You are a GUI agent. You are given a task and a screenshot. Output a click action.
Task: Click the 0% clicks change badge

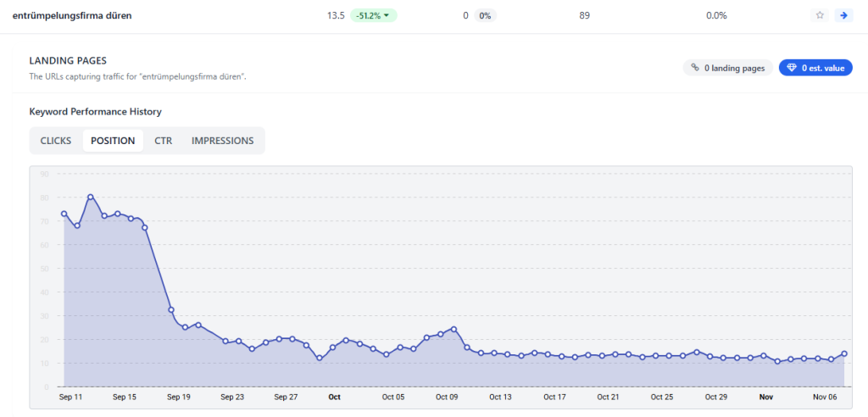(x=486, y=15)
